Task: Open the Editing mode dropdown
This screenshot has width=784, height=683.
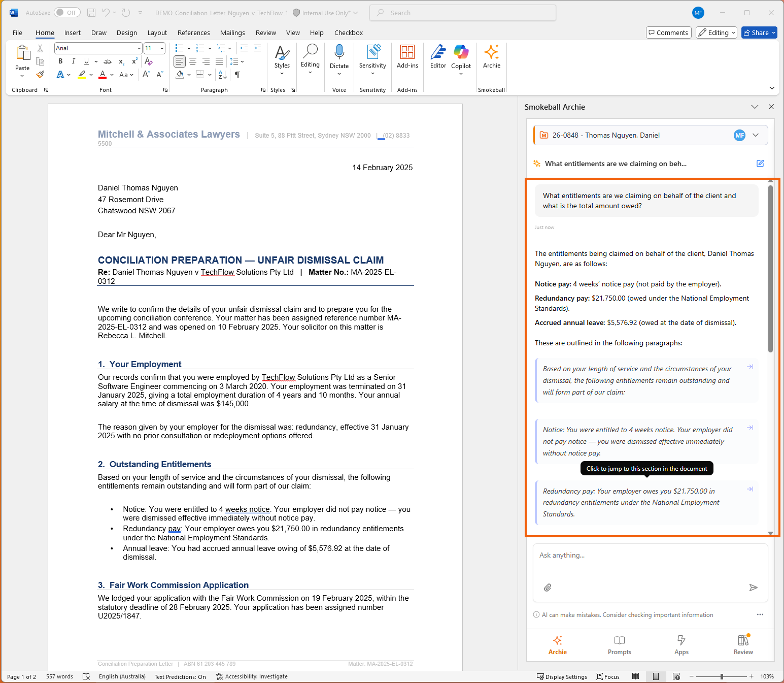Action: click(x=716, y=32)
